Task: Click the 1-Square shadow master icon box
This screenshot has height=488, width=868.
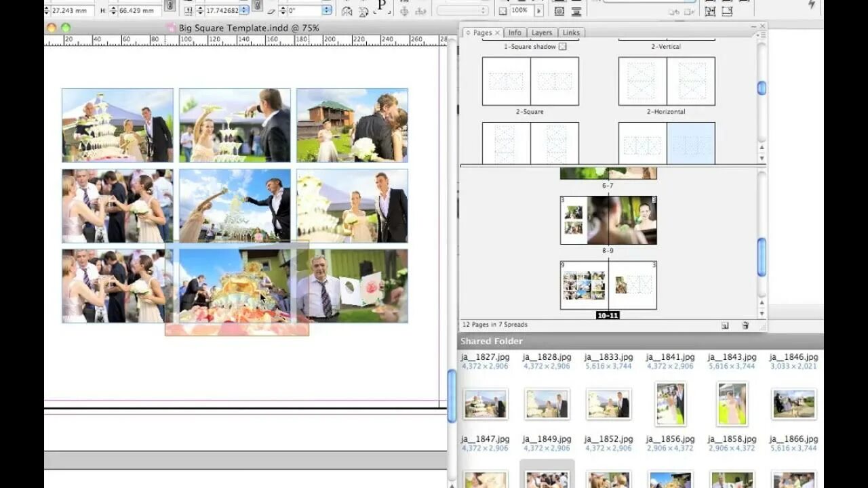Action: click(x=562, y=47)
